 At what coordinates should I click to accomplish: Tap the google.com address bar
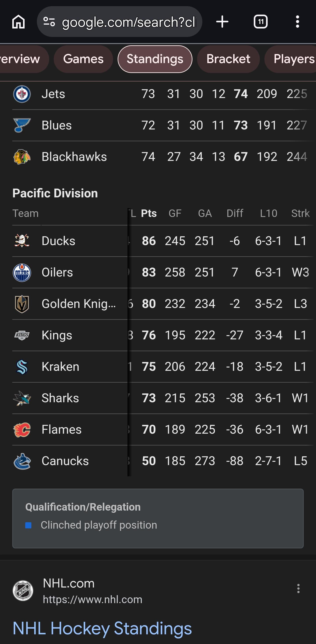click(x=129, y=22)
